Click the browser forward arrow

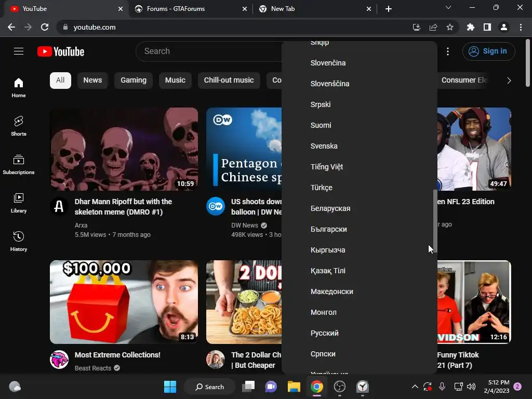[28, 27]
